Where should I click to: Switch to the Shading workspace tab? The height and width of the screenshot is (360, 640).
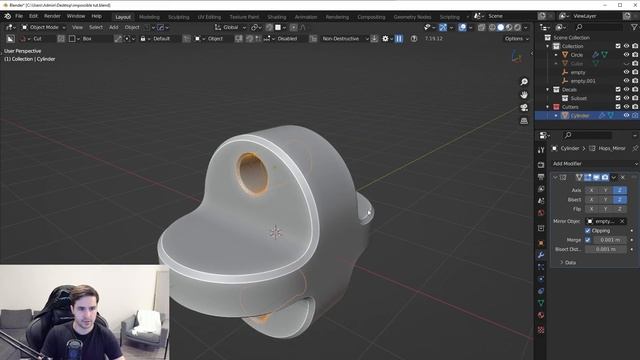click(x=277, y=17)
